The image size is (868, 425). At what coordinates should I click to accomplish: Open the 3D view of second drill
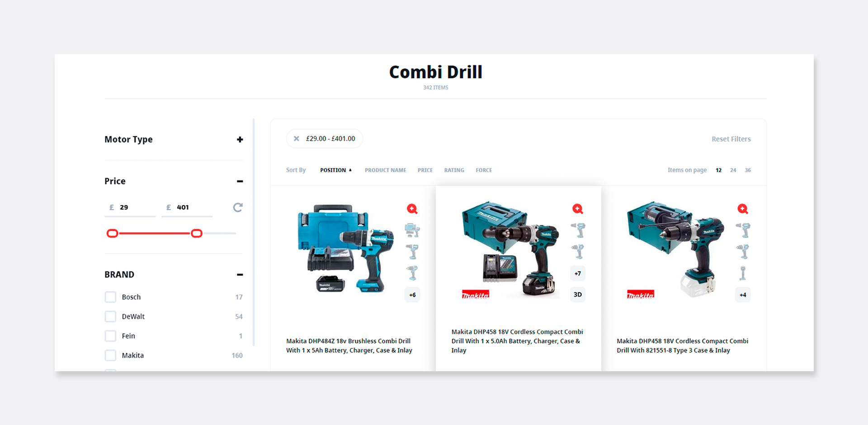(577, 294)
